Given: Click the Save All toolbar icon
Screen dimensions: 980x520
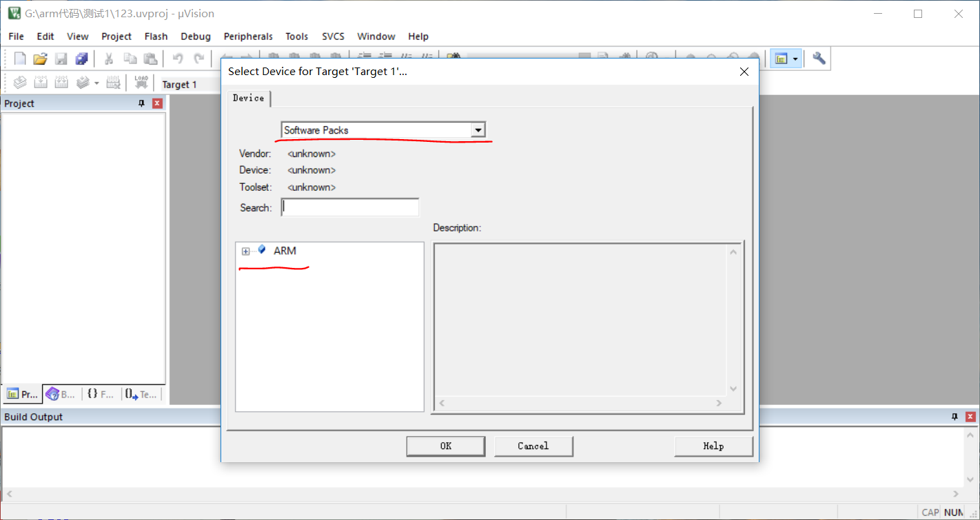Looking at the screenshot, I should (82, 59).
